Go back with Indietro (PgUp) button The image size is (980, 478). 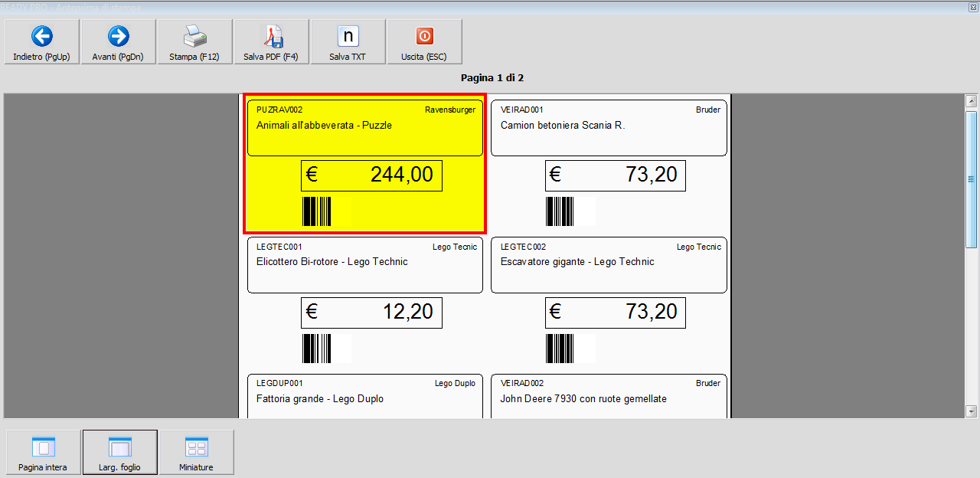[x=42, y=41]
